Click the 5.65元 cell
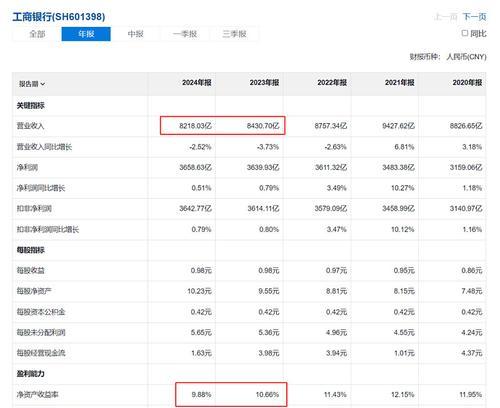The width and height of the screenshot is (500, 408). [201, 332]
